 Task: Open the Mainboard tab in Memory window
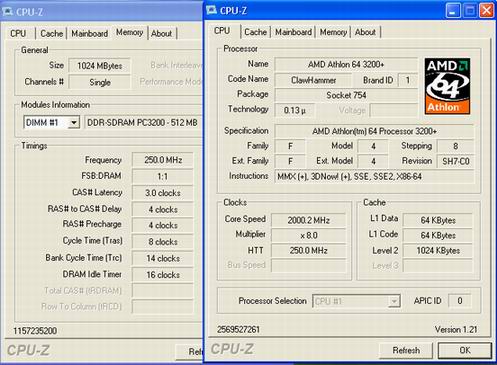click(89, 33)
